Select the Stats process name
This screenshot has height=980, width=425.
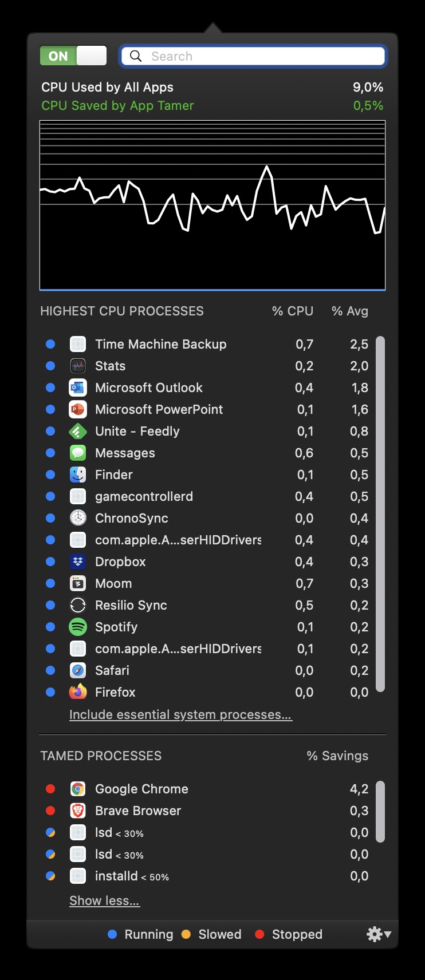110,366
